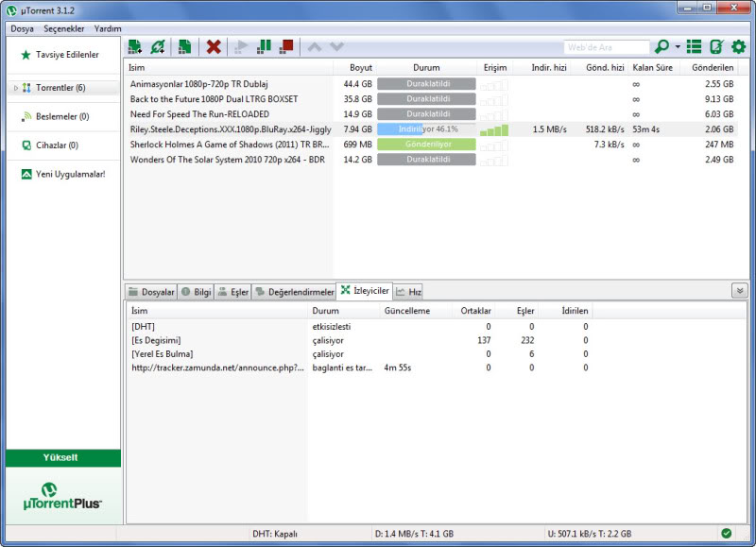Click the remote/devices toolbar icon
756x547 pixels.
tap(716, 46)
